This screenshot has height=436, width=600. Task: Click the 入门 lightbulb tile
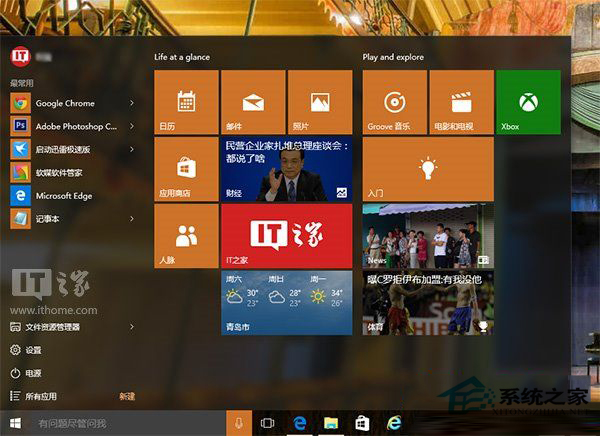tap(428, 169)
